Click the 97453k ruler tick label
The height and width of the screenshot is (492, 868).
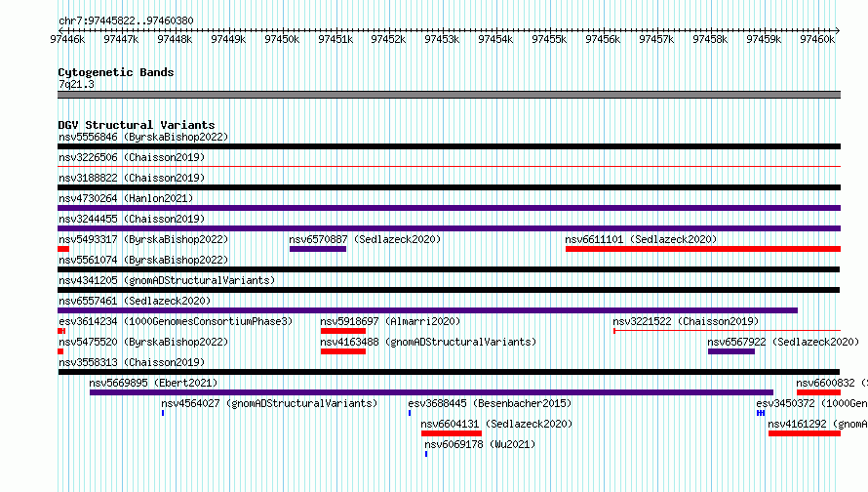(442, 39)
